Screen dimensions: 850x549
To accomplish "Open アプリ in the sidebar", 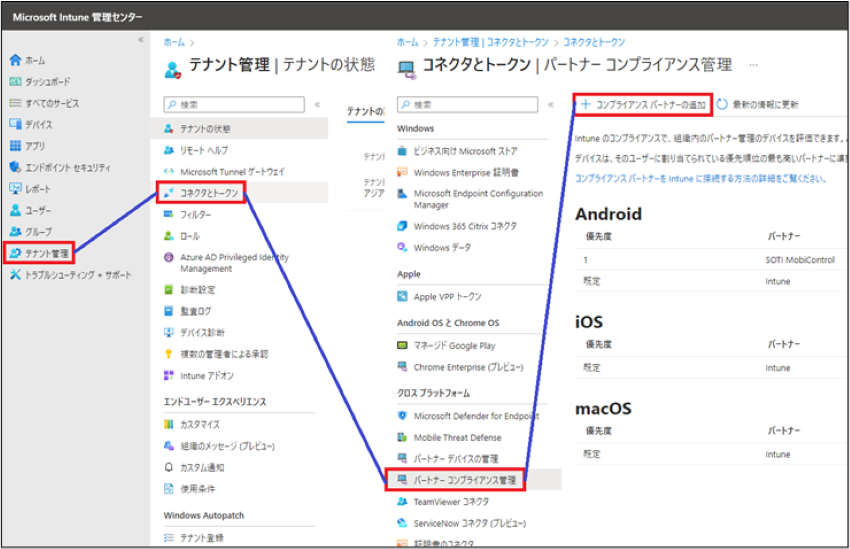I will (x=28, y=146).
